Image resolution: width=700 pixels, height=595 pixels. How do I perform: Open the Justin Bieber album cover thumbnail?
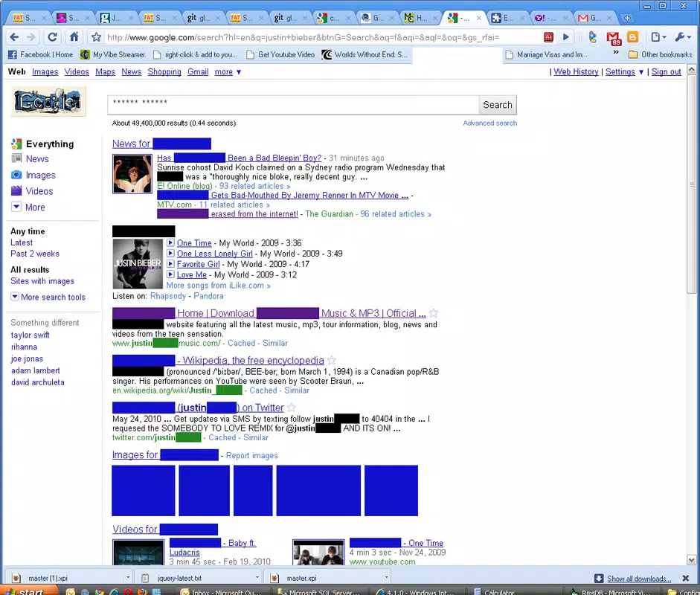[138, 264]
